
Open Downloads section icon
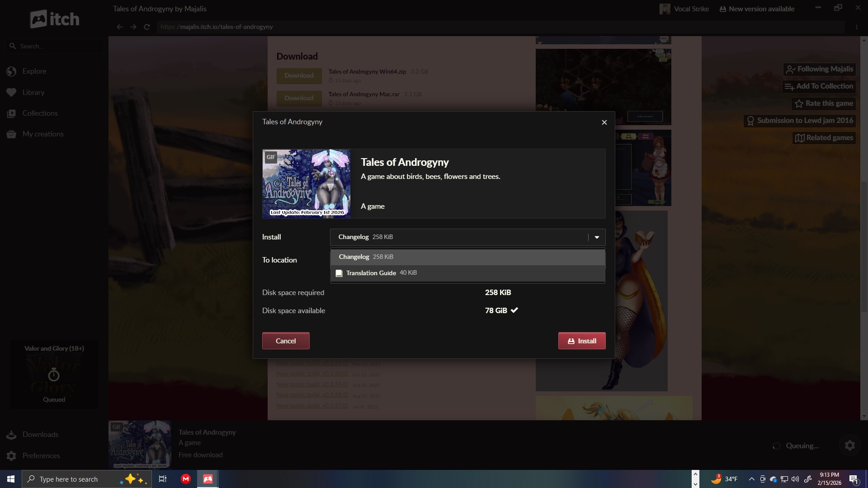click(11, 435)
